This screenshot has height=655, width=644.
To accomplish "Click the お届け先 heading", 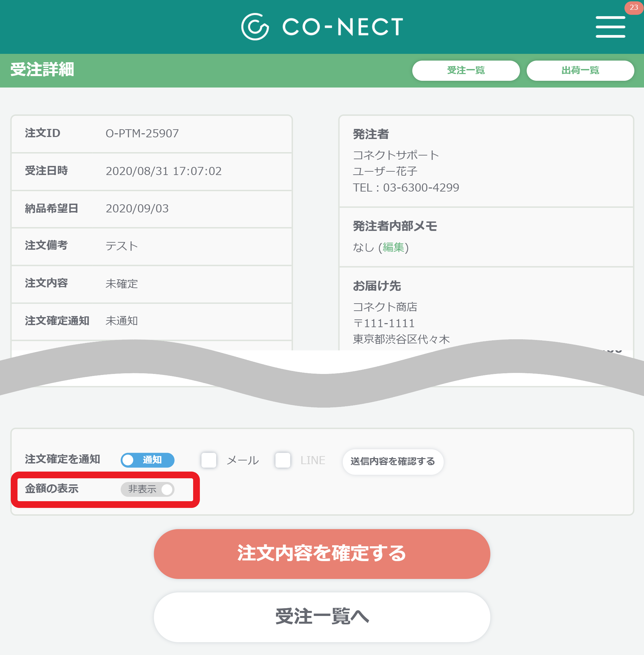I will point(377,286).
